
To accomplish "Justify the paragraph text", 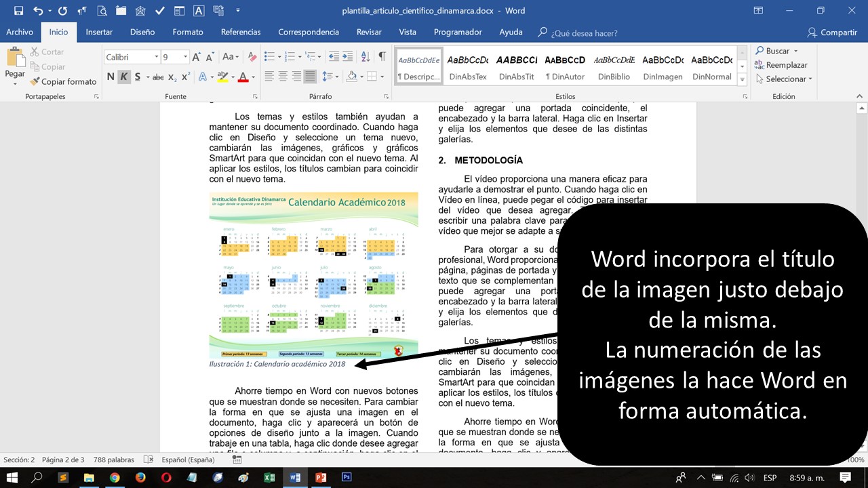I will click(310, 77).
